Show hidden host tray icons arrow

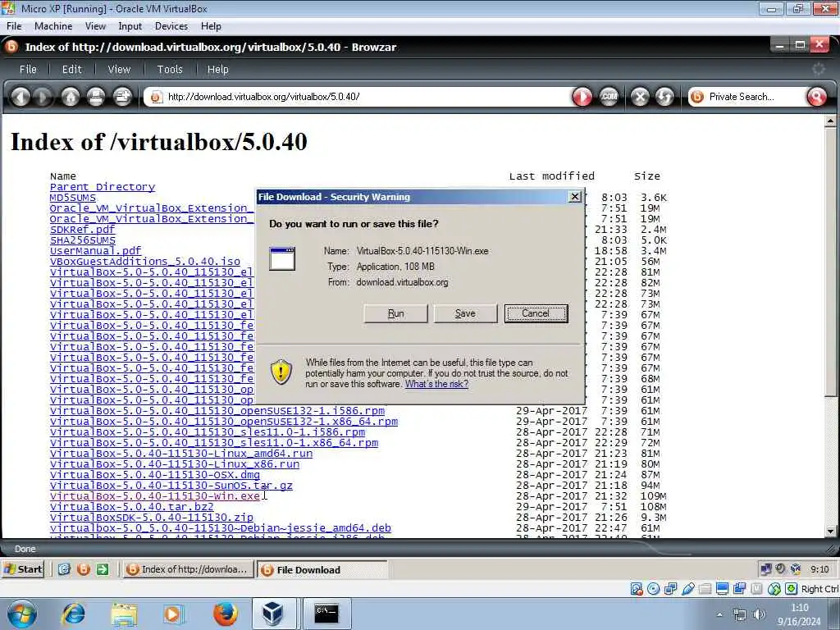point(719,614)
